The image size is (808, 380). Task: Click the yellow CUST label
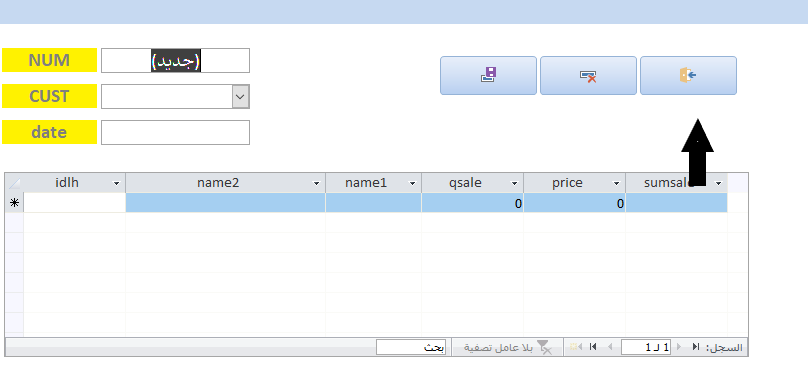click(49, 96)
